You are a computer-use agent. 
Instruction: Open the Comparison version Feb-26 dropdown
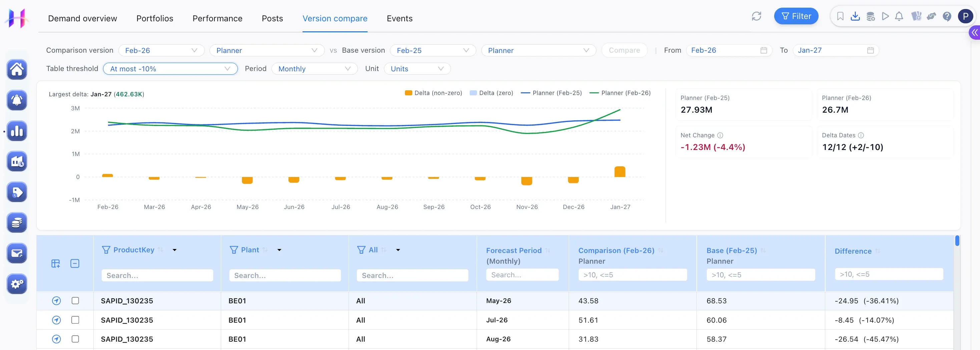pos(161,51)
